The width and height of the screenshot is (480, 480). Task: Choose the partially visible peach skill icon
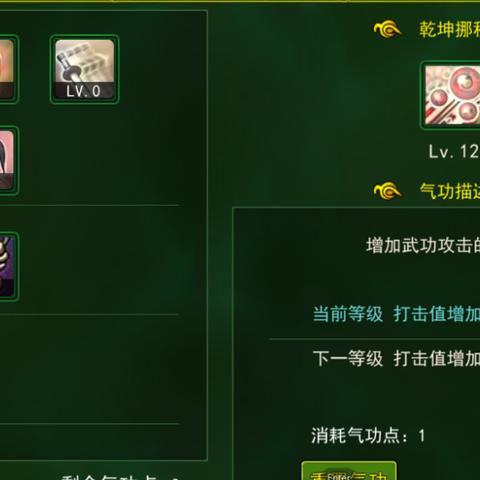(x=8, y=69)
